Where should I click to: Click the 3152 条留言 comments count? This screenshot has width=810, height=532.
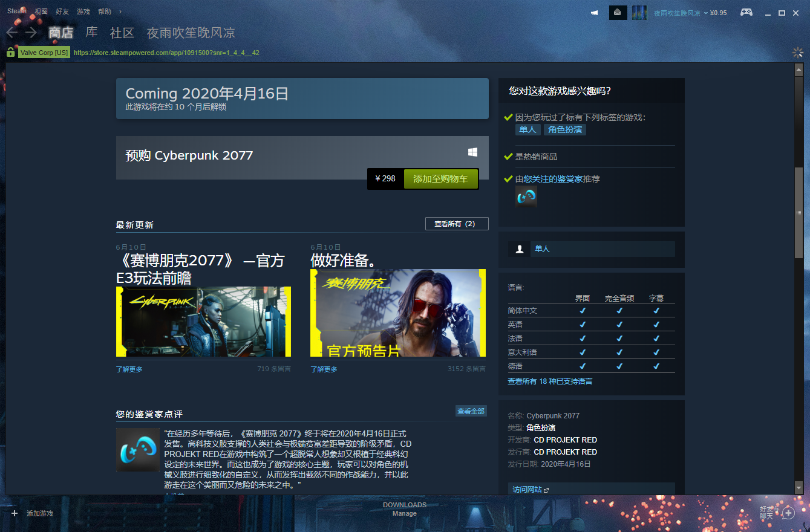point(466,369)
